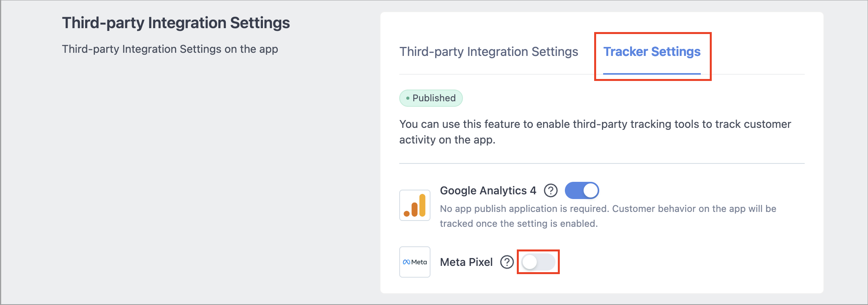Click the green dot in the Published badge
The width and height of the screenshot is (868, 305).
[x=408, y=98]
